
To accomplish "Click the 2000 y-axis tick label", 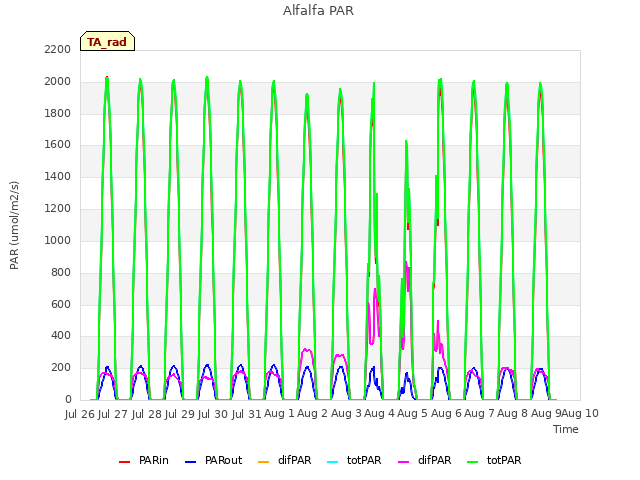I will click(58, 81).
